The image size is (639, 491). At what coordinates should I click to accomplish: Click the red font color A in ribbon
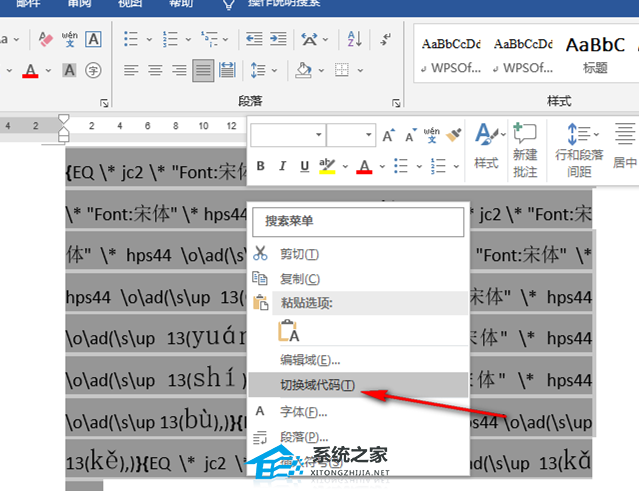30,70
